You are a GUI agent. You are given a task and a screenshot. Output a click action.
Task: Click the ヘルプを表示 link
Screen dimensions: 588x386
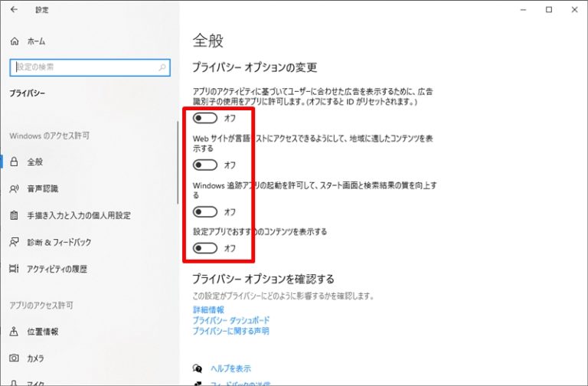pyautogui.click(x=230, y=368)
